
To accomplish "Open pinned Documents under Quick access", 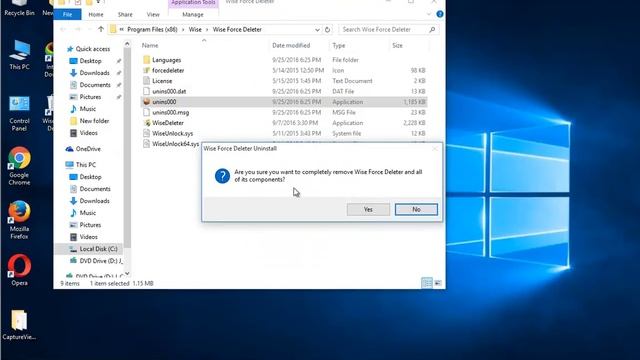I will pyautogui.click(x=95, y=85).
